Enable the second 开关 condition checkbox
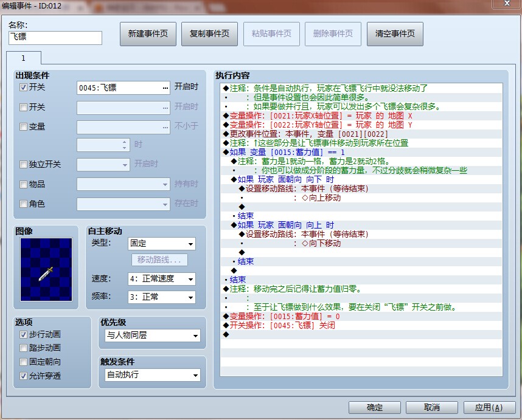The image size is (522, 420). pos(23,107)
